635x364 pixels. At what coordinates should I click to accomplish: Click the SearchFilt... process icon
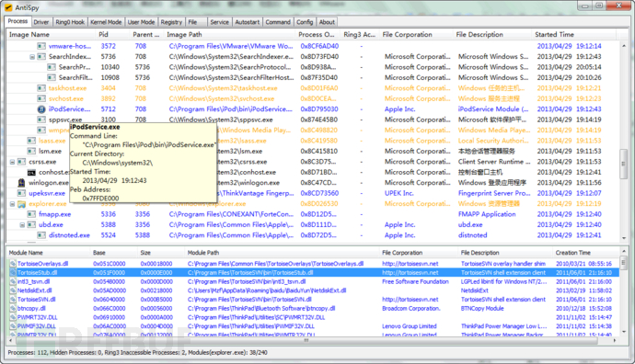coord(52,77)
